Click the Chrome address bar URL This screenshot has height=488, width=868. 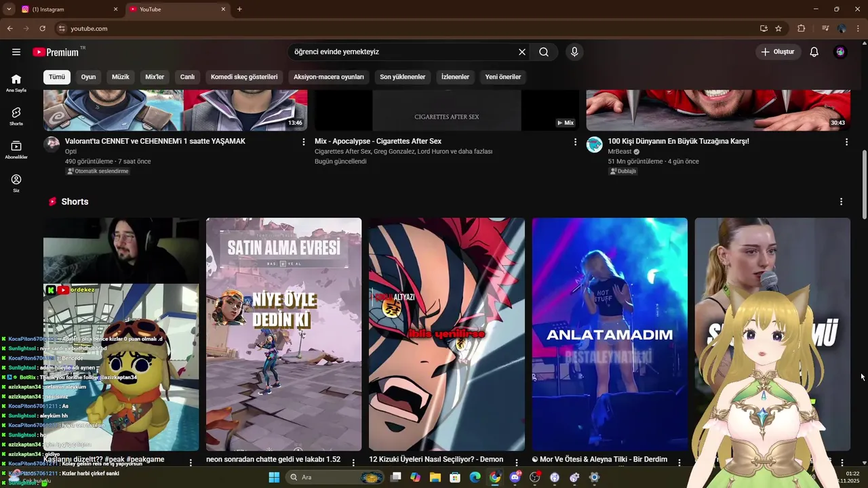pos(89,28)
